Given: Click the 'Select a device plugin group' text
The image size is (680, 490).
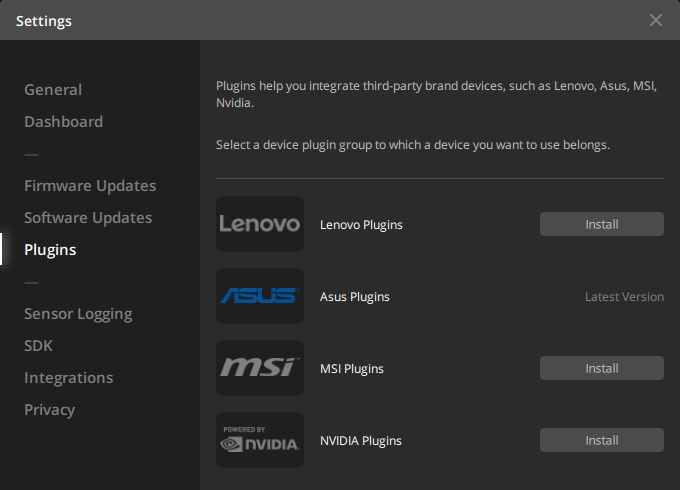Looking at the screenshot, I should [413, 145].
